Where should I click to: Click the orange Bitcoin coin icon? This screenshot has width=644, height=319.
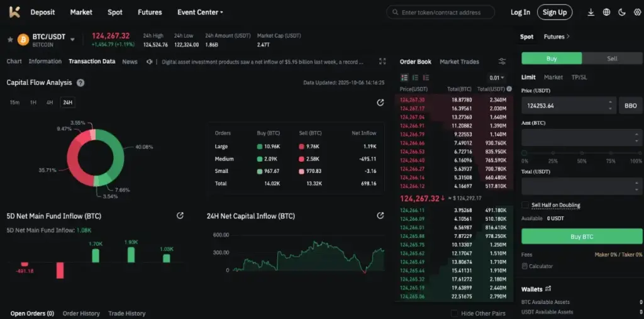(23, 40)
